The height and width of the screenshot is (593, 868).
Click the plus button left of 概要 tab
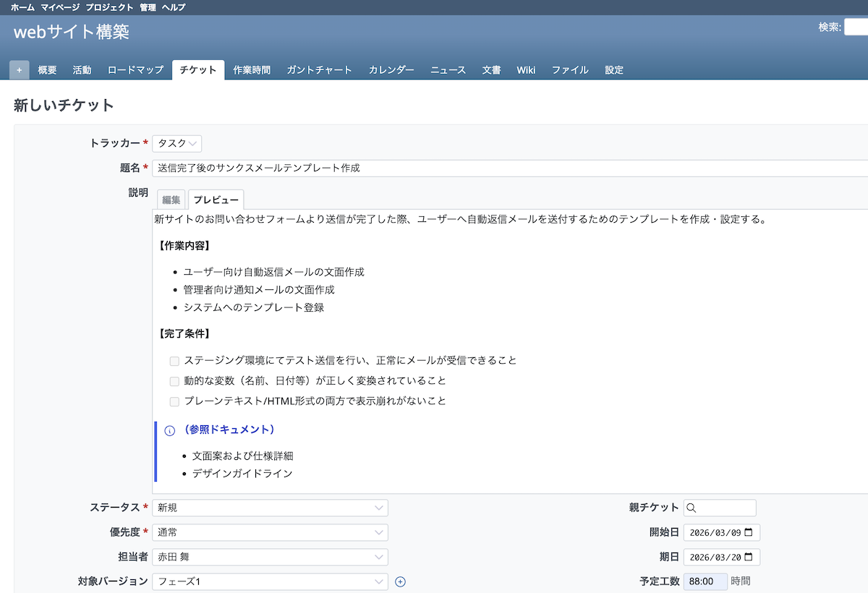point(19,70)
